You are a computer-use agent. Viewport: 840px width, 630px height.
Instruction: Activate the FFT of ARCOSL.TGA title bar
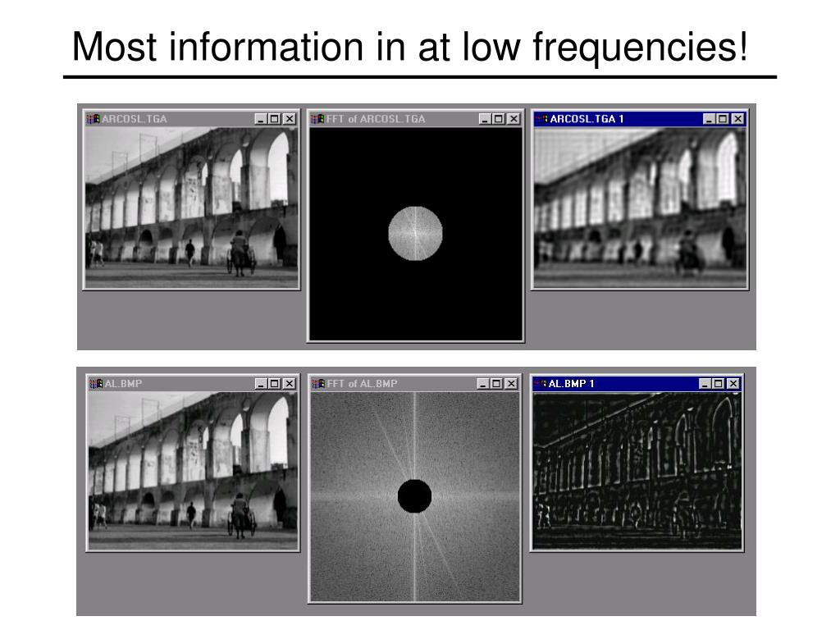(x=416, y=119)
